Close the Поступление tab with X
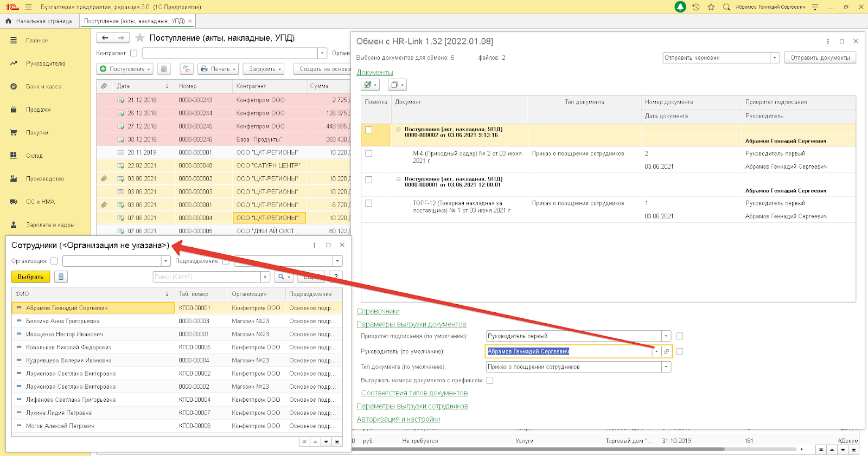868x456 pixels. point(190,21)
